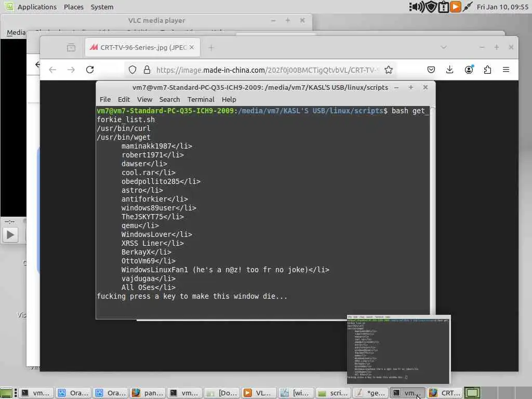Open the terminal Help menu
This screenshot has height=399, width=532.
[229, 99]
